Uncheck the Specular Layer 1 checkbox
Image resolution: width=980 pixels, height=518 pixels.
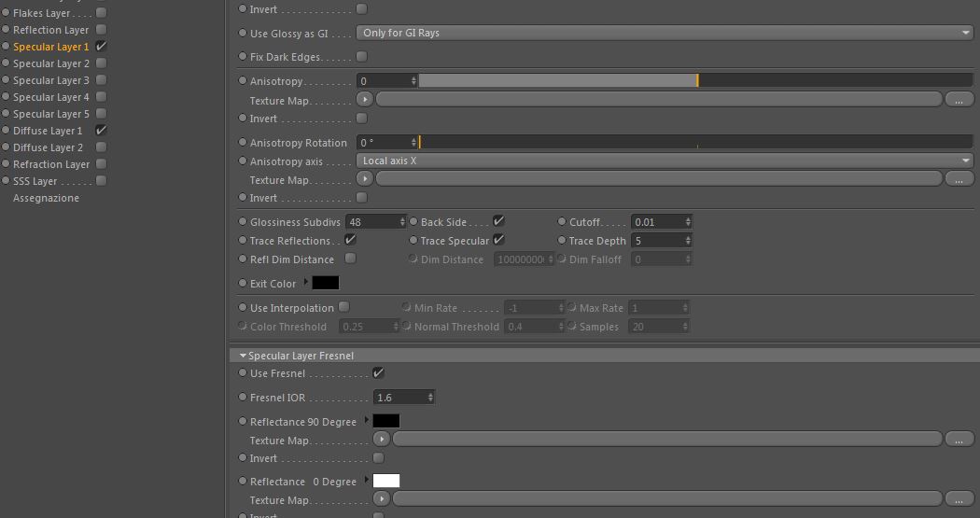pyautogui.click(x=101, y=47)
